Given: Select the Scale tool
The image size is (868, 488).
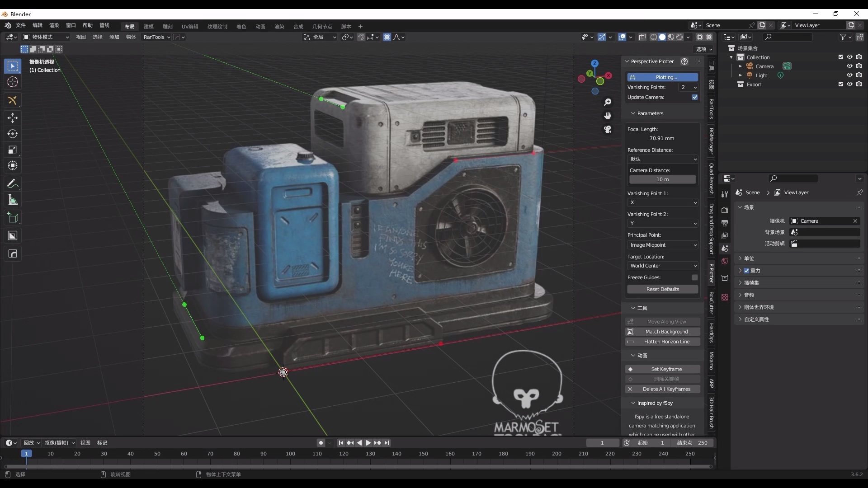Looking at the screenshot, I should [x=13, y=150].
